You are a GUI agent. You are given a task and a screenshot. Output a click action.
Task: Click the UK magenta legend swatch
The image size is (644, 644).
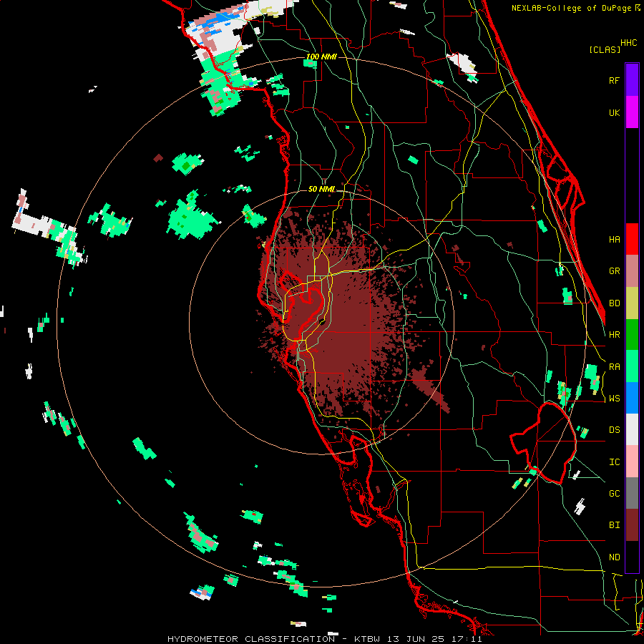pyautogui.click(x=632, y=112)
